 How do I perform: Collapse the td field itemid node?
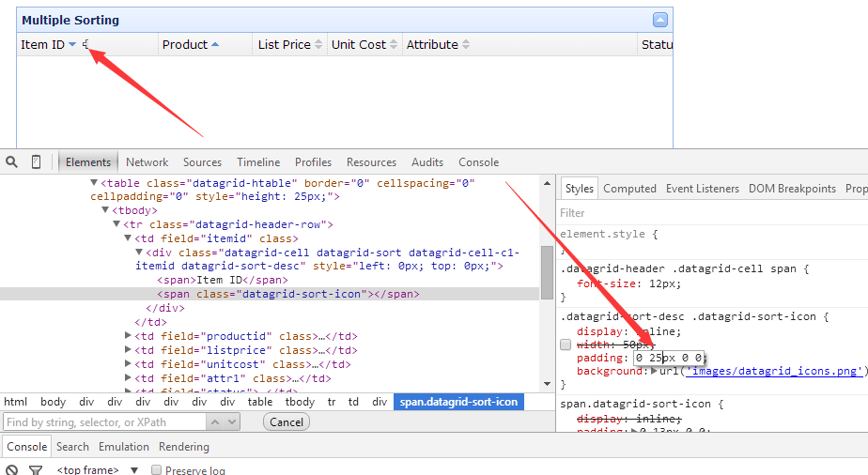[x=128, y=237]
